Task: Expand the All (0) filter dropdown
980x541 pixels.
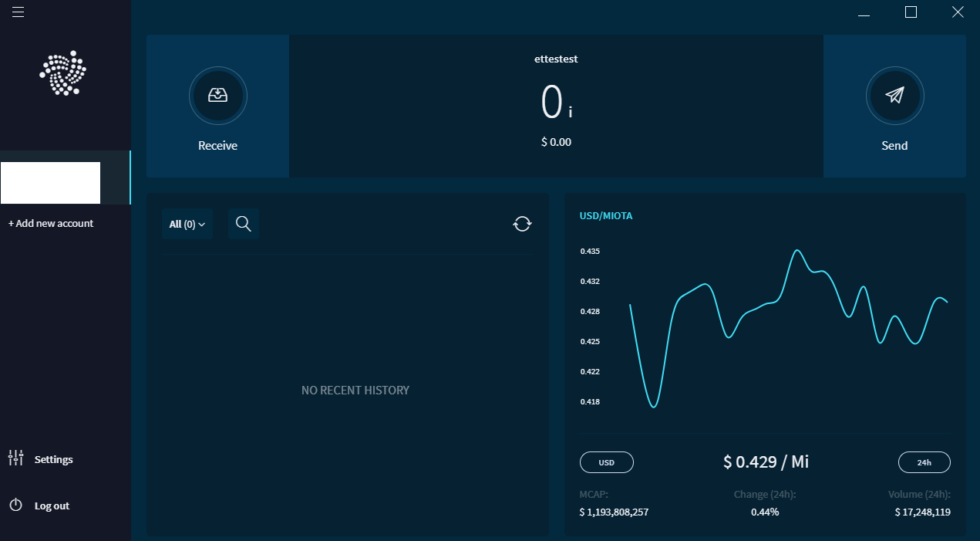Action: pos(187,224)
